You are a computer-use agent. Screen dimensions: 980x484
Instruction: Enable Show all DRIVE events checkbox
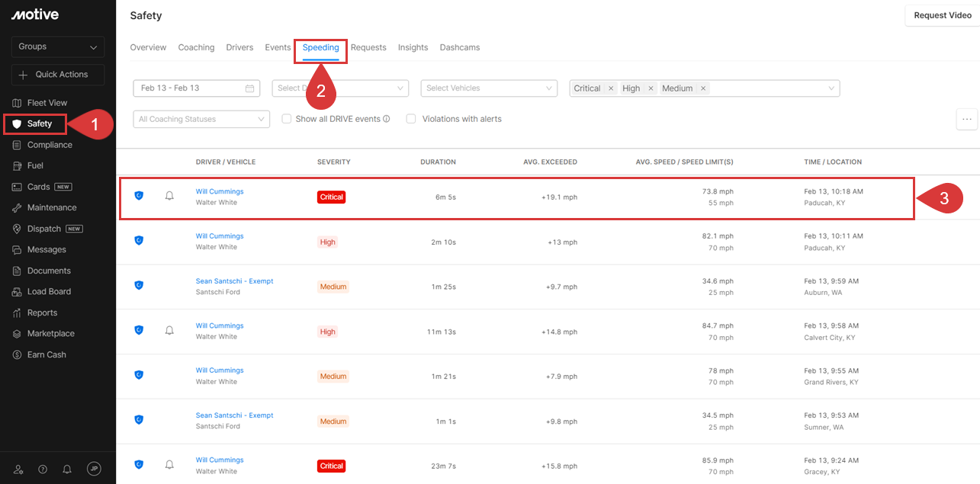pos(287,119)
